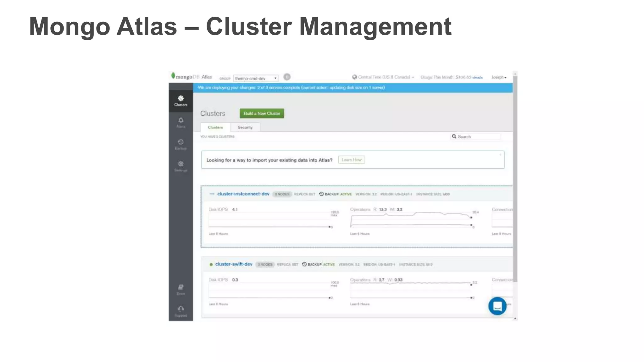Click the globe icon by Central Time
This screenshot has height=362, width=644.
click(x=354, y=77)
